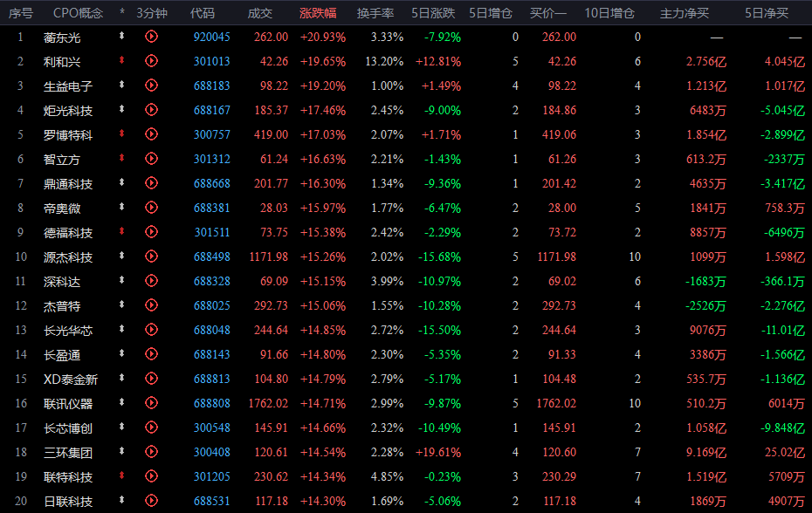Open 3-minute chart icon for 炬光科技
The height and width of the screenshot is (513, 812).
click(x=151, y=109)
